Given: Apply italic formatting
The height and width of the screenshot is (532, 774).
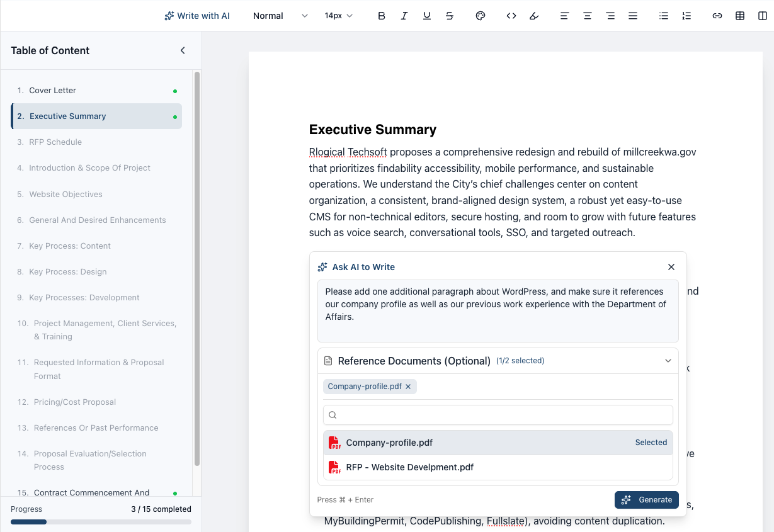Looking at the screenshot, I should point(404,16).
